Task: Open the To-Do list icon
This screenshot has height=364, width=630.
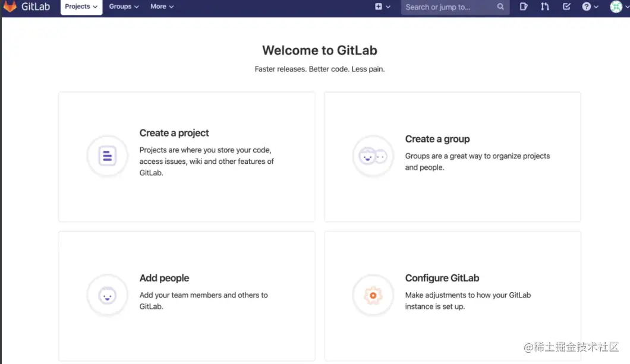Action: point(566,7)
